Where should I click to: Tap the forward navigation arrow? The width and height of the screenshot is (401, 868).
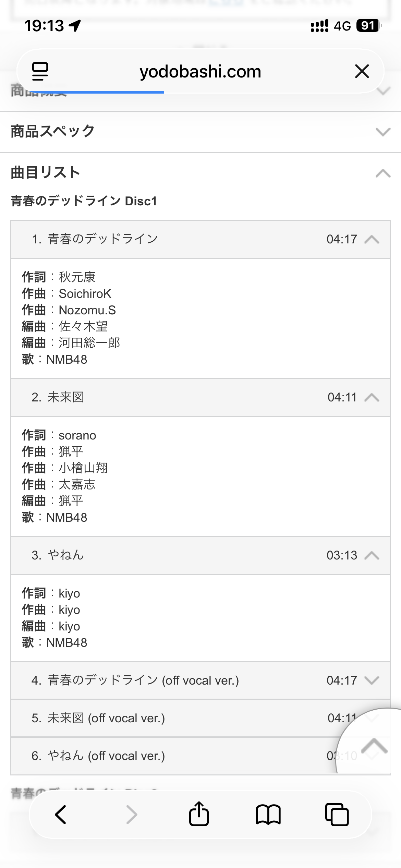132,815
